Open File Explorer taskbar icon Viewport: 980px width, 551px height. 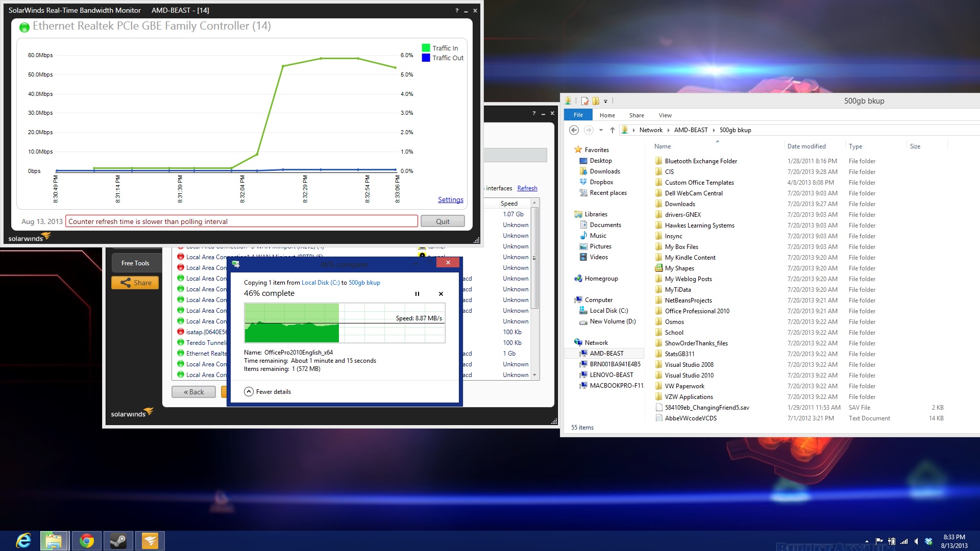pos(54,540)
